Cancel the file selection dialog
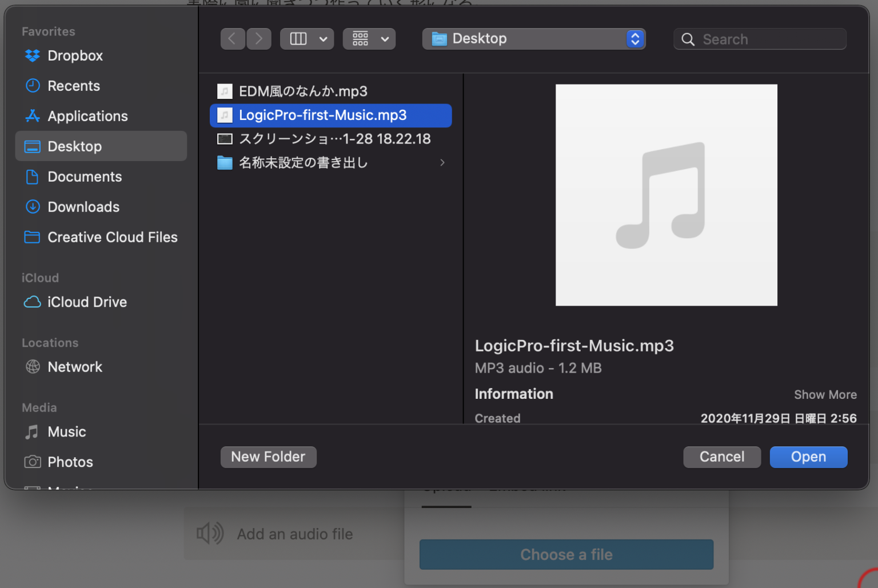The width and height of the screenshot is (878, 588). (x=722, y=457)
